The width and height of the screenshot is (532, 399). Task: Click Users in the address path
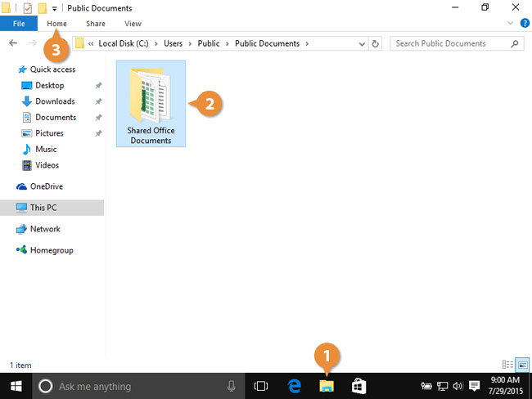point(173,43)
